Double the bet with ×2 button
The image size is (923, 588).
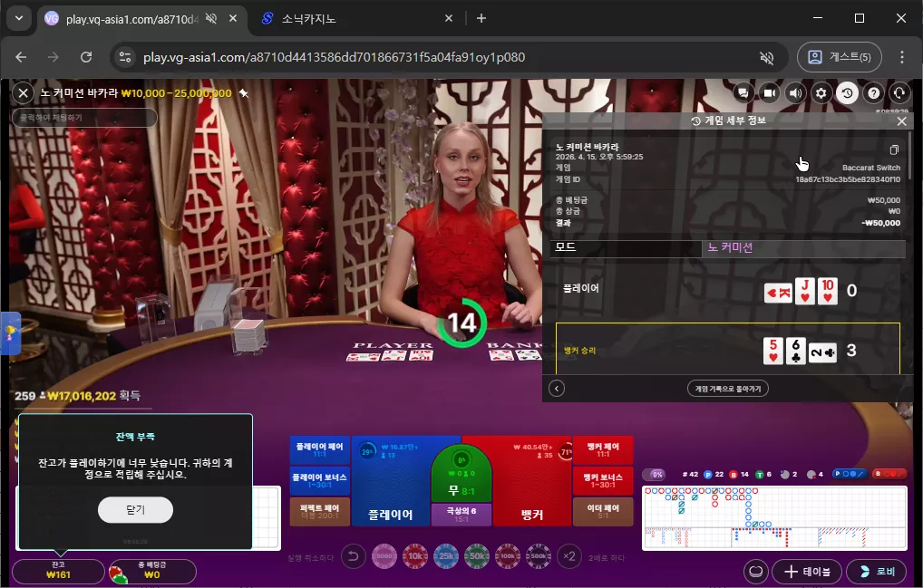tap(569, 556)
